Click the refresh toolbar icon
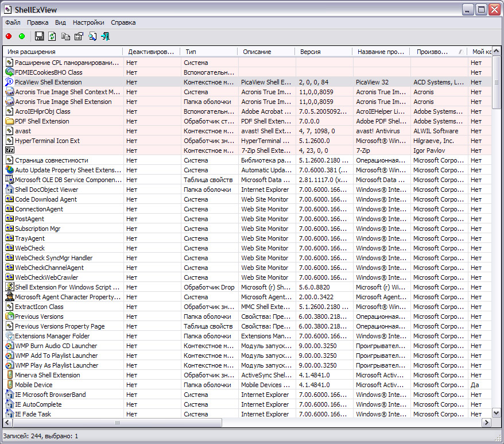This screenshot has width=504, height=444. (52, 36)
